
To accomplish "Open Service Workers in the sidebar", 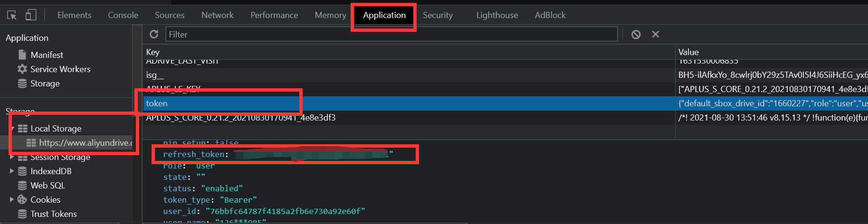I will click(60, 69).
